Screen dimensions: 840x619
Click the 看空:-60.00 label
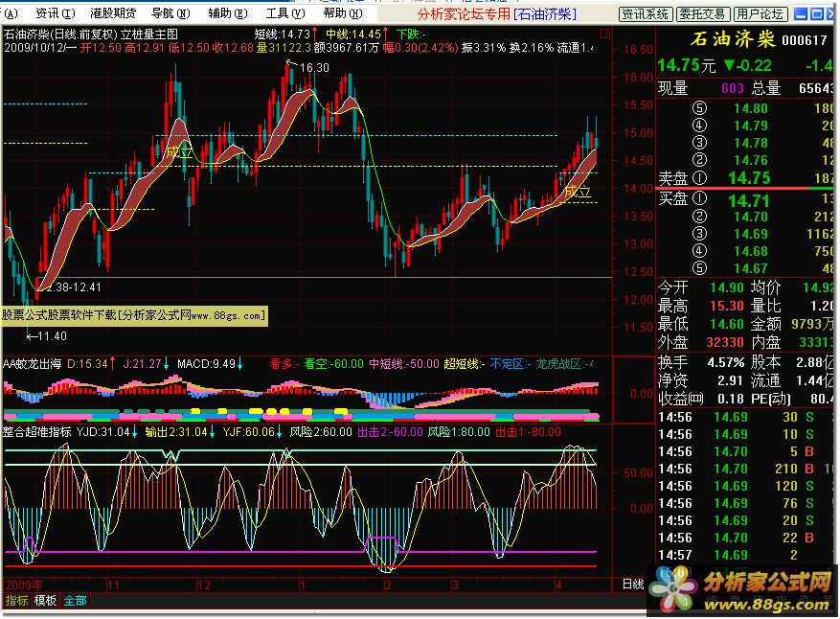tap(333, 364)
